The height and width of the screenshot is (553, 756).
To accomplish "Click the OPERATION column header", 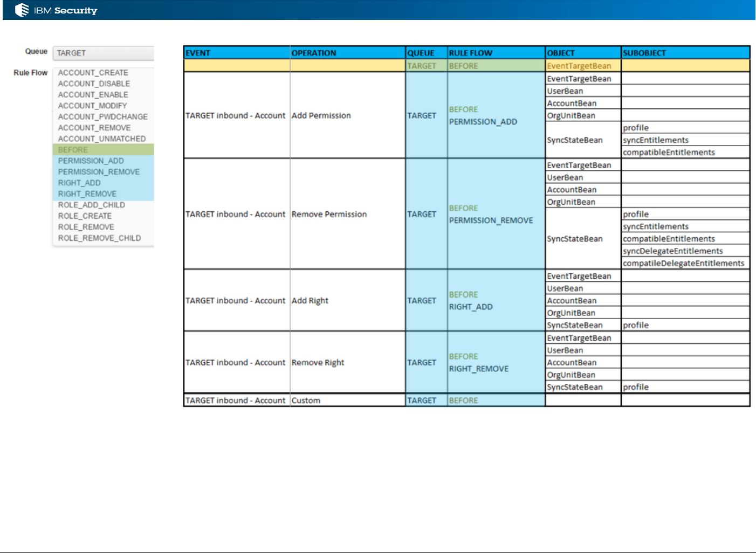I will 348,53.
